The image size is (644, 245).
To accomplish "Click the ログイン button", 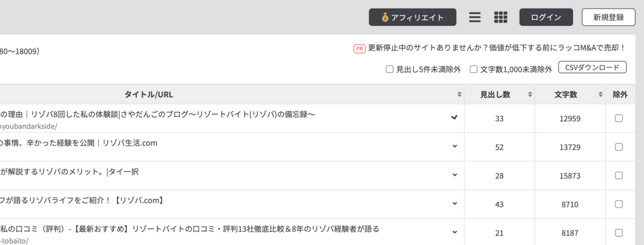I will tap(546, 17).
